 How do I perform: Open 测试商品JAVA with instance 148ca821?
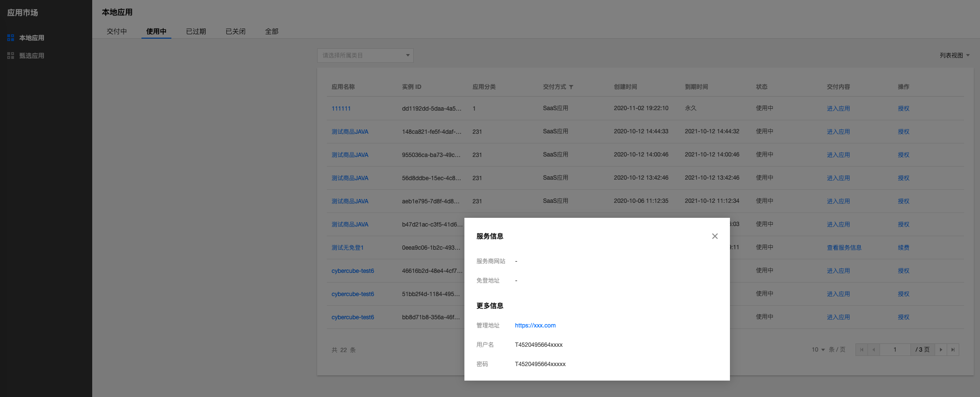(x=350, y=132)
